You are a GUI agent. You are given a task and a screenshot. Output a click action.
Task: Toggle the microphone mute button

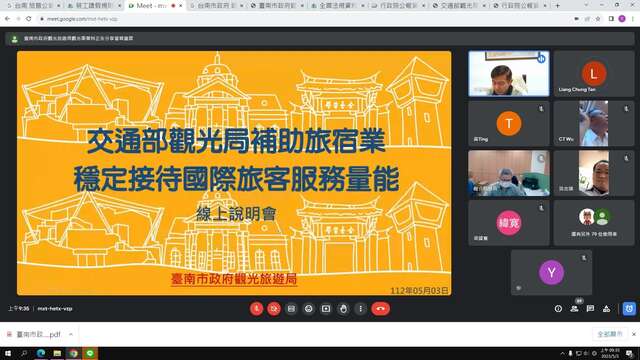coord(256,309)
